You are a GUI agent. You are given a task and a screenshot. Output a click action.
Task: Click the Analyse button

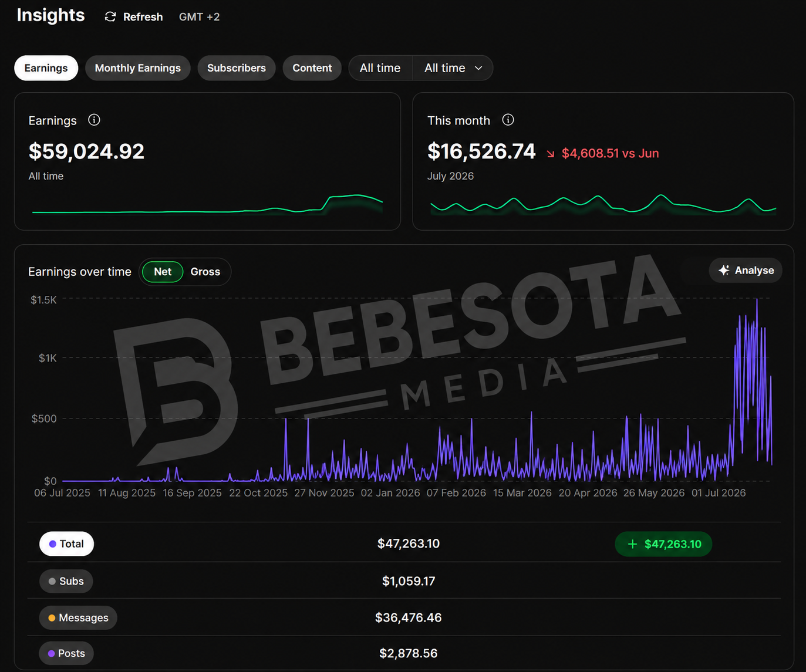[746, 271]
